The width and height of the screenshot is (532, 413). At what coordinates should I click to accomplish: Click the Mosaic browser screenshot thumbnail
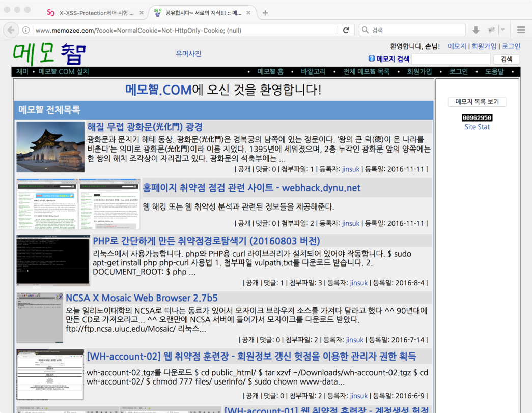40,318
